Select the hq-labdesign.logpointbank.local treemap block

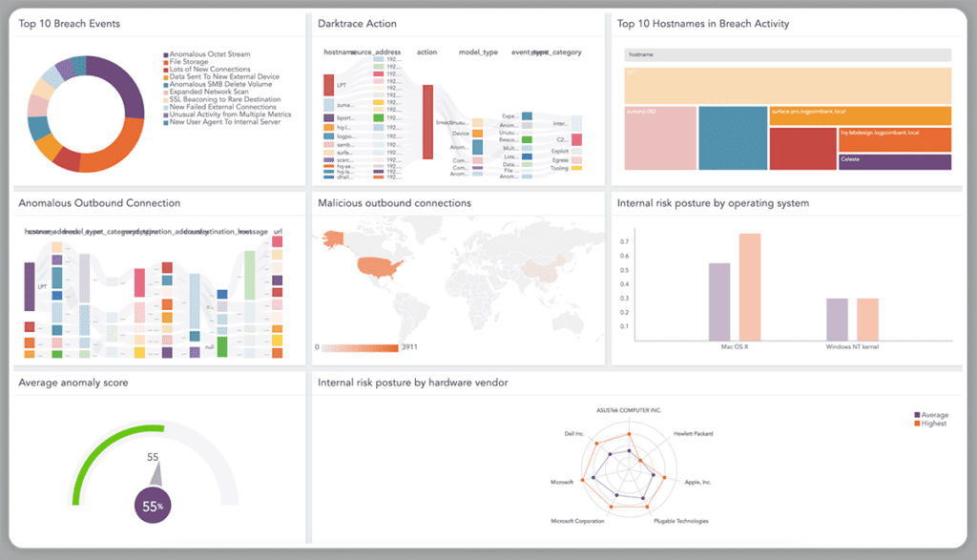coord(894,139)
